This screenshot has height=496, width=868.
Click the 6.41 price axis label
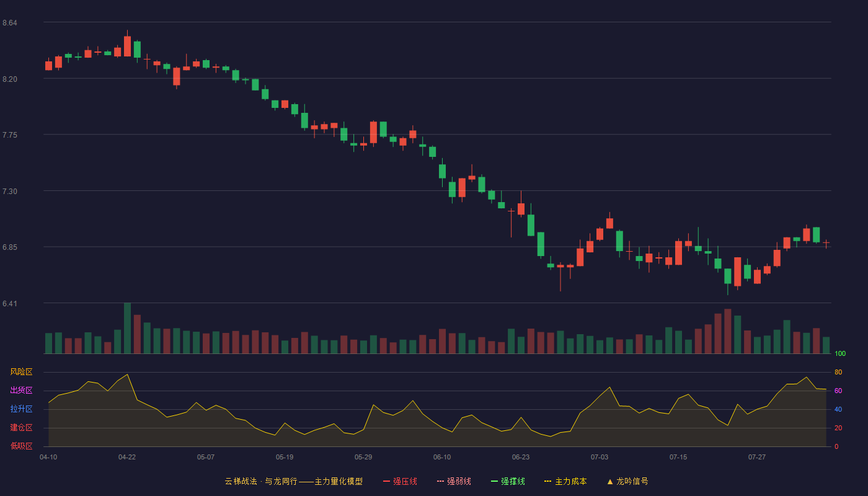pyautogui.click(x=10, y=304)
